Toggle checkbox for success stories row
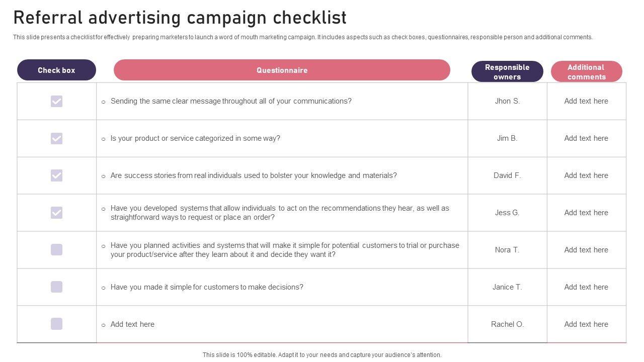This screenshot has width=644, height=362. pyautogui.click(x=56, y=175)
